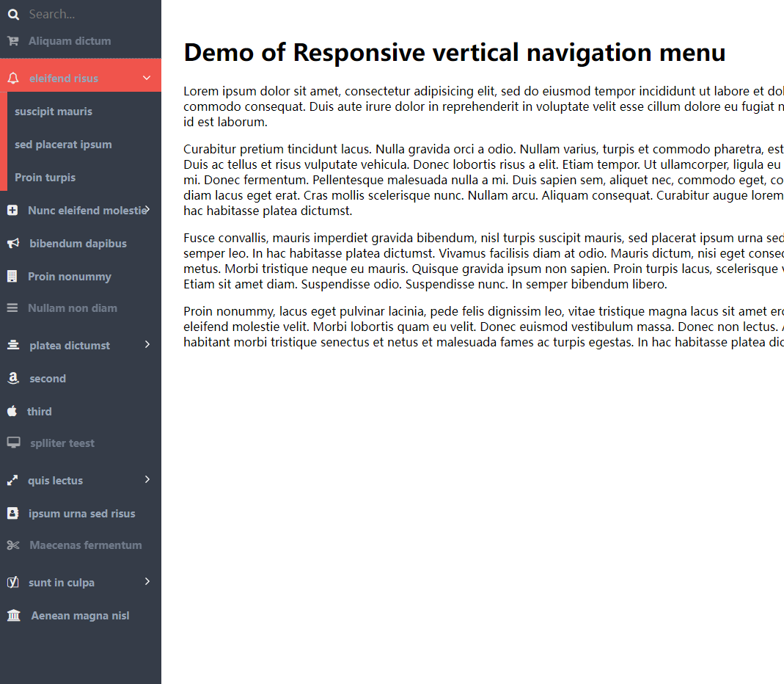
Task: Expand the platea dictumst submenu arrow
Action: [147, 344]
